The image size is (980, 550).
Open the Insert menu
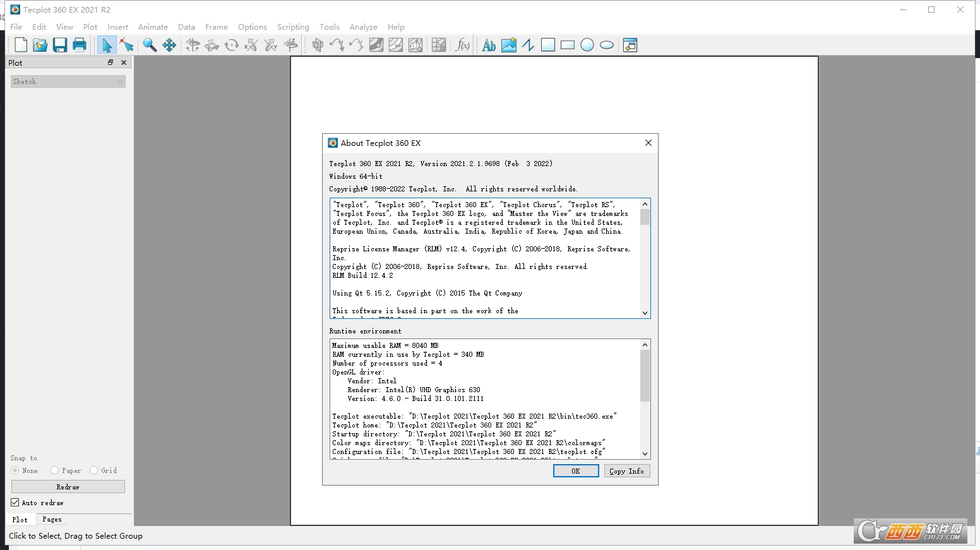coord(117,27)
